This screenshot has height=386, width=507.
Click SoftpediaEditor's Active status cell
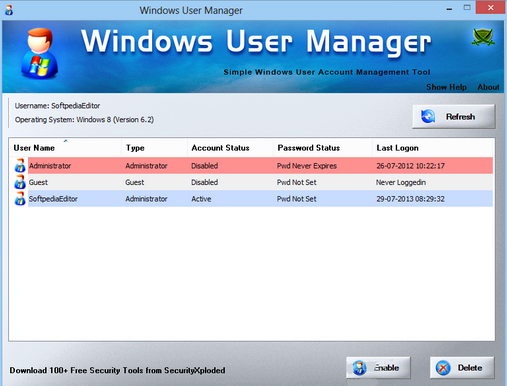click(x=201, y=199)
